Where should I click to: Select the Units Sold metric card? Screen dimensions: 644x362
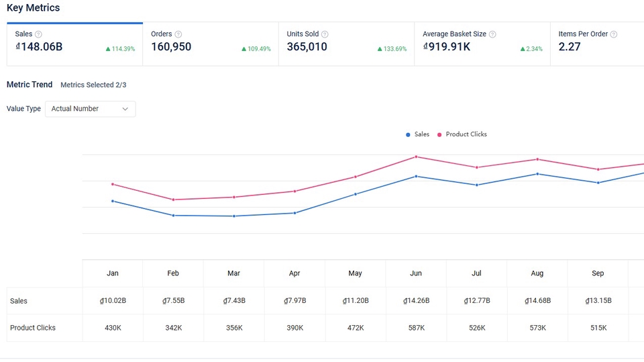pyautogui.click(x=345, y=44)
